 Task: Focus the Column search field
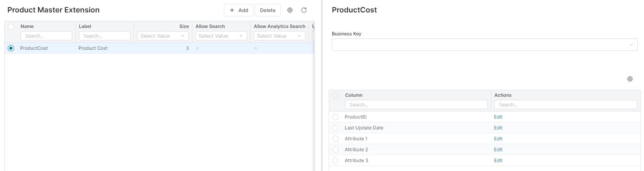click(x=416, y=105)
